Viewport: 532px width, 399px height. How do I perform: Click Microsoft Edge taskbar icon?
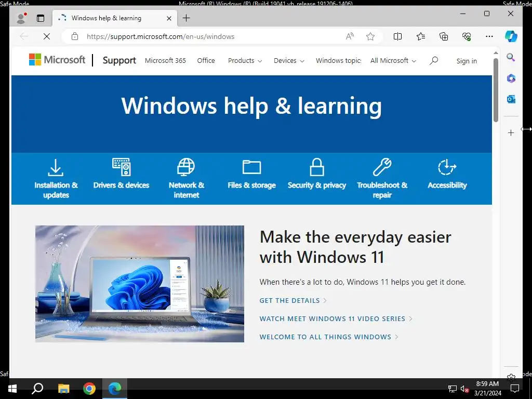[115, 389]
